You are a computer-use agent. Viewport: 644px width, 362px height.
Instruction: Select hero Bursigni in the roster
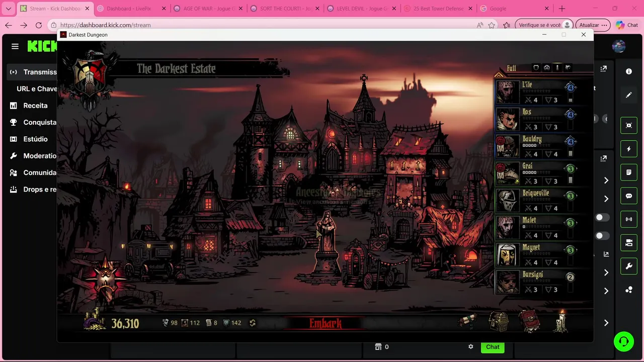[536, 282]
